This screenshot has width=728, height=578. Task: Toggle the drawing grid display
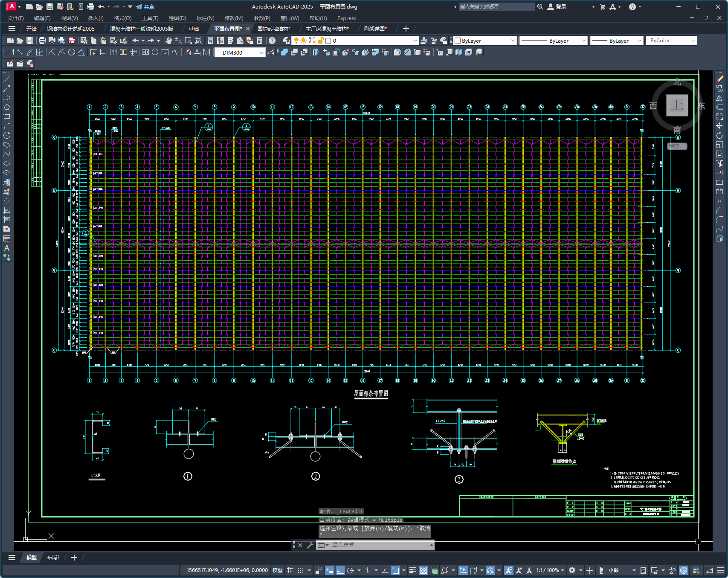[x=290, y=570]
